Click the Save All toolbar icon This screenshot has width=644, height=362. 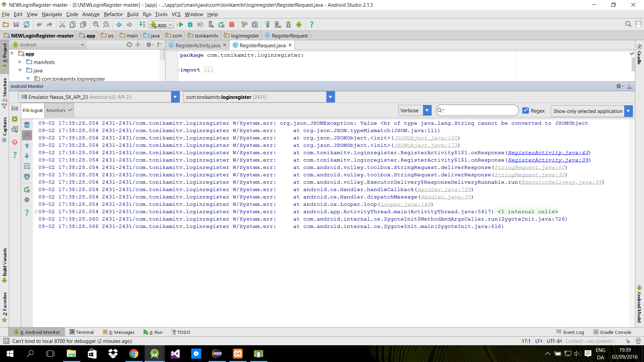16,24
